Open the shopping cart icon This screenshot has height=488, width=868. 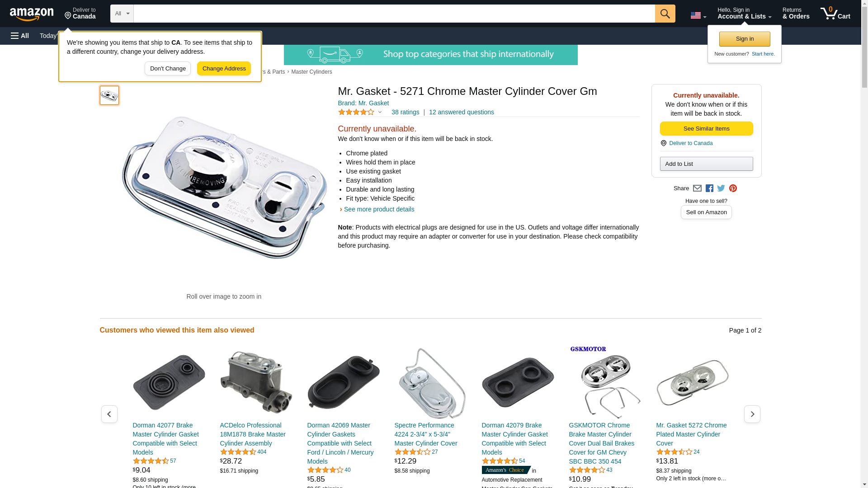(835, 14)
